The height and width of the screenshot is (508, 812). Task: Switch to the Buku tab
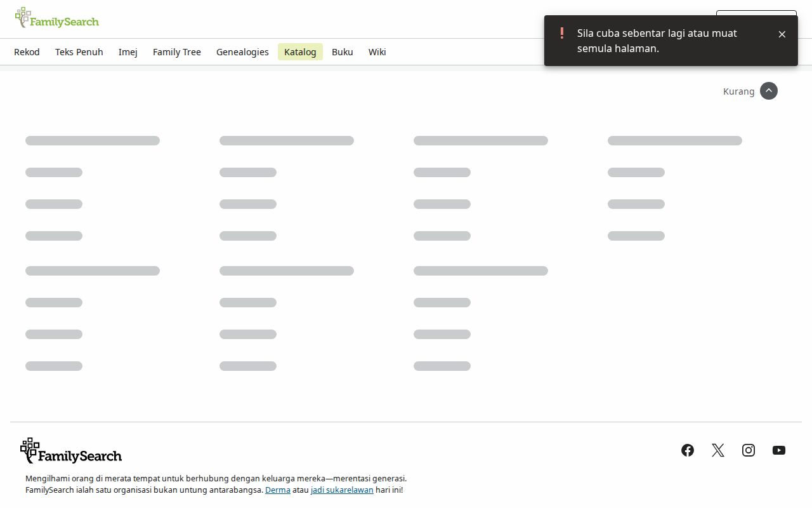343,52
